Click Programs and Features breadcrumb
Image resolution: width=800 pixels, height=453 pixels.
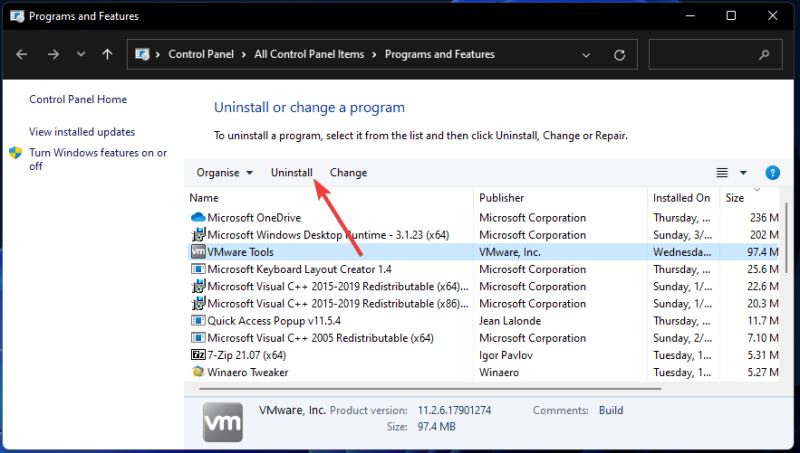(x=440, y=54)
